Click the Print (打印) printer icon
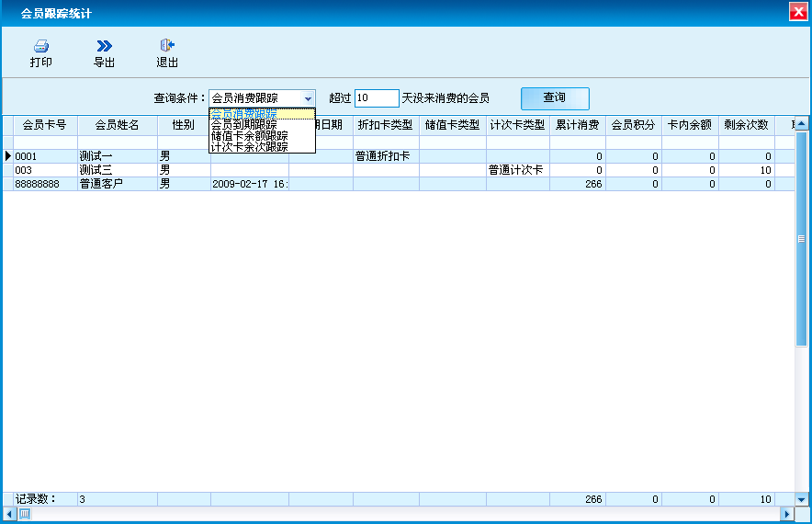Screen dimensions: 812x524 tap(40, 46)
